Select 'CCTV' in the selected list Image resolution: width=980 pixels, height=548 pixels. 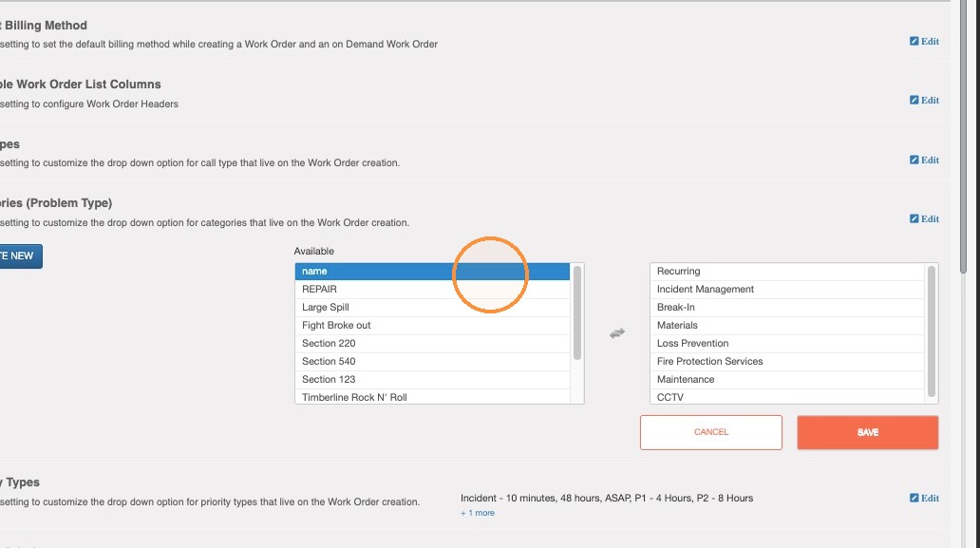[787, 397]
